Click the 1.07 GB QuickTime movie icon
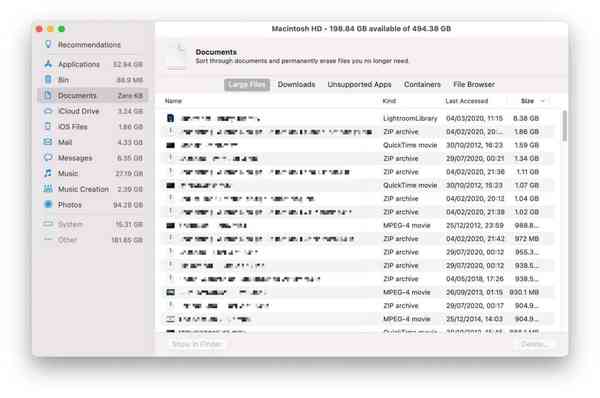 tap(171, 185)
